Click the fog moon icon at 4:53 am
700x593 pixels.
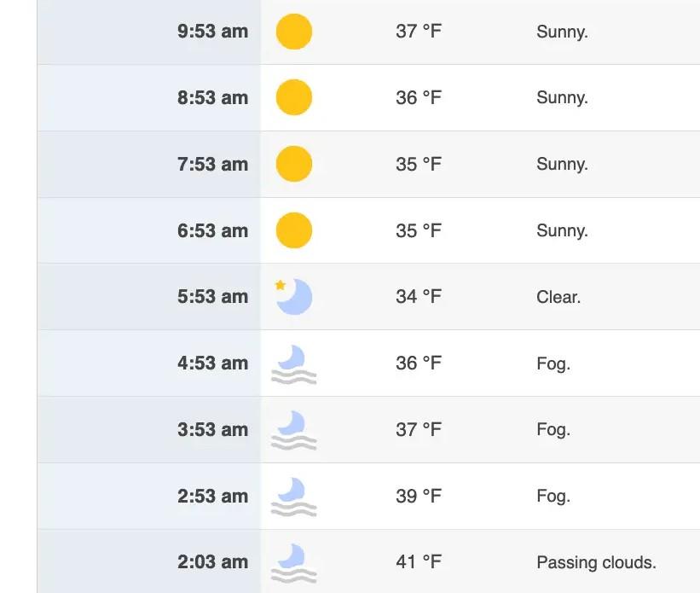click(294, 364)
